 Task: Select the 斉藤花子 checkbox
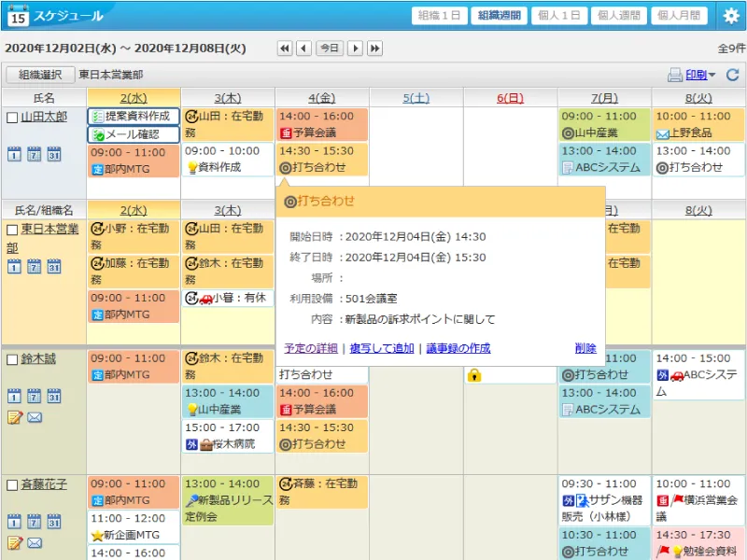coord(12,485)
